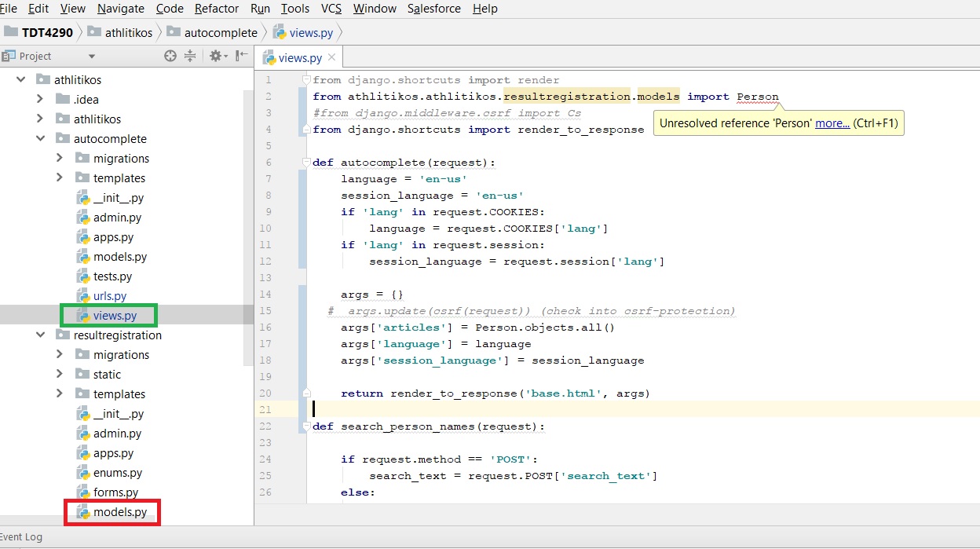The height and width of the screenshot is (549, 980).
Task: Expand templates folder under resultregistration
Action: (60, 393)
